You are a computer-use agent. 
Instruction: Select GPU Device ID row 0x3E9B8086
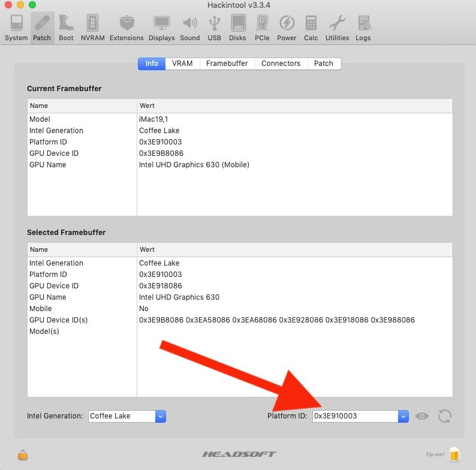240,153
